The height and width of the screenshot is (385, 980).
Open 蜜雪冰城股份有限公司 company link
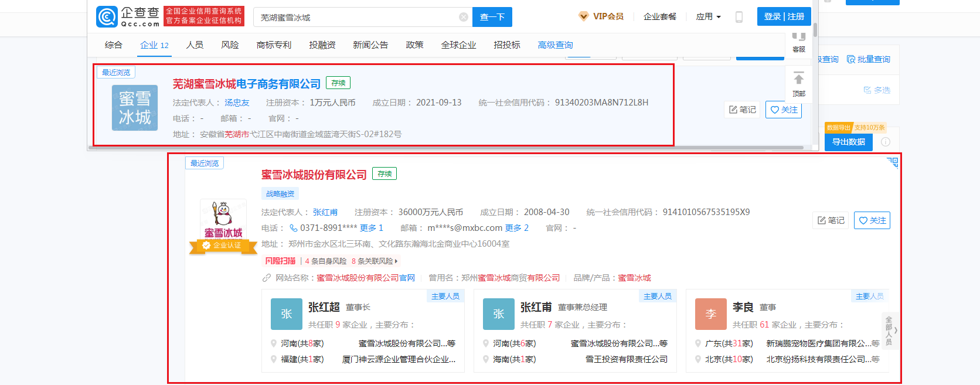(314, 175)
